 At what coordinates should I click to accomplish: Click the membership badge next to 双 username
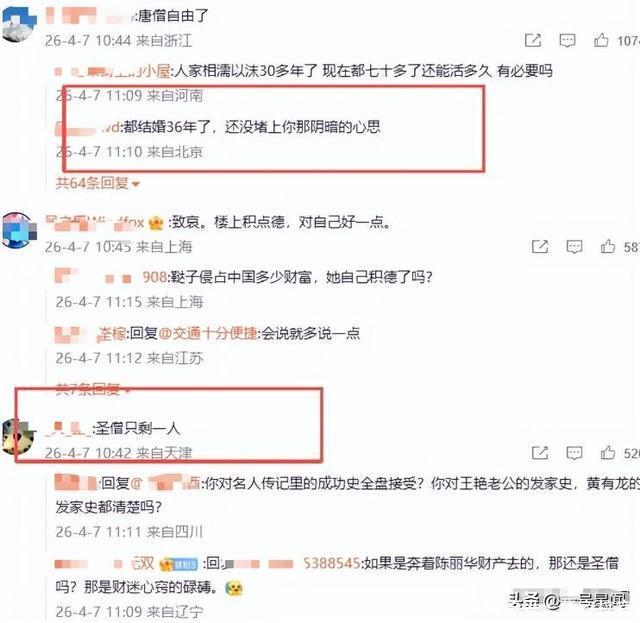point(180,564)
